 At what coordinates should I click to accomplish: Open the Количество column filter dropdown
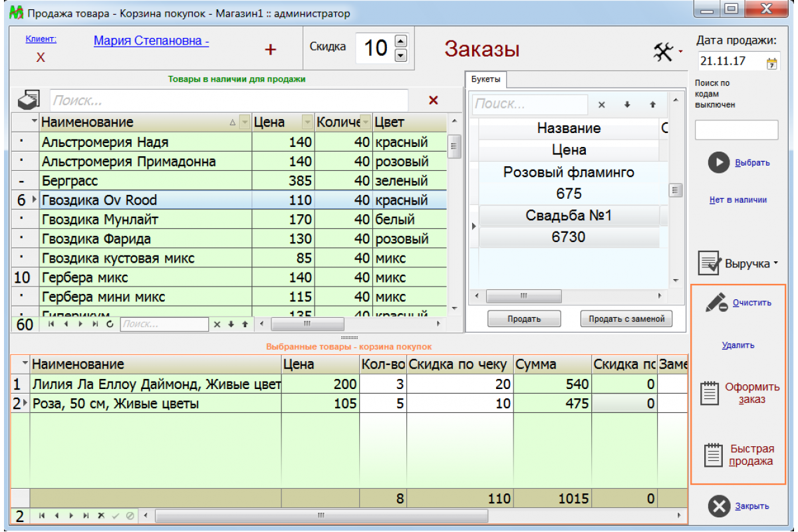[366, 122]
